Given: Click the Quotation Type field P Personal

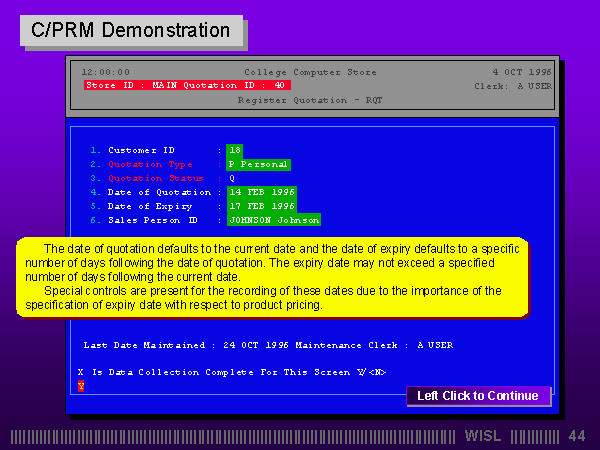Looking at the screenshot, I should click(x=259, y=164).
